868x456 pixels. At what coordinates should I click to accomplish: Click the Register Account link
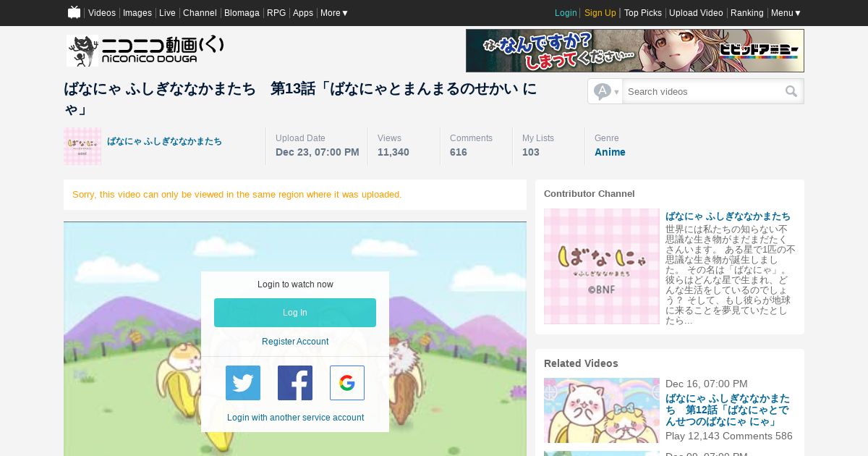pos(295,342)
